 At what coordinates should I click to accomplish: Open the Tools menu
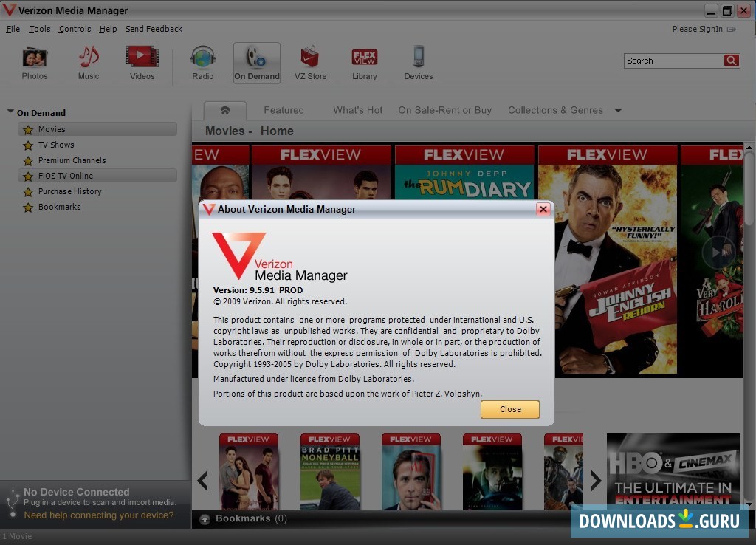point(40,29)
